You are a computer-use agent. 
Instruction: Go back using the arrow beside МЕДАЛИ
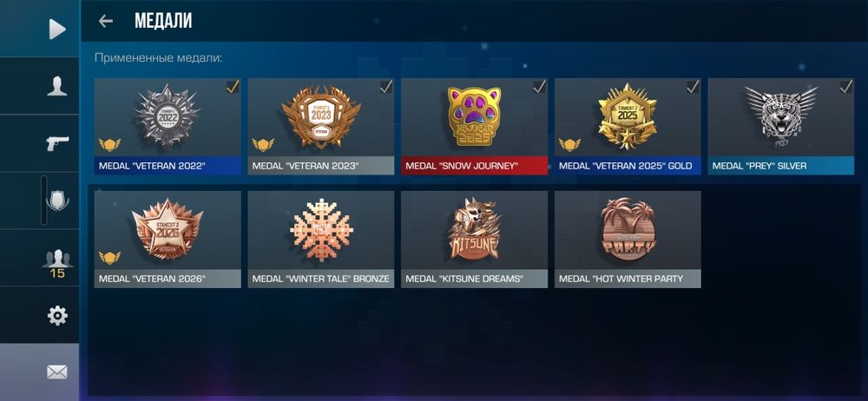click(x=105, y=21)
